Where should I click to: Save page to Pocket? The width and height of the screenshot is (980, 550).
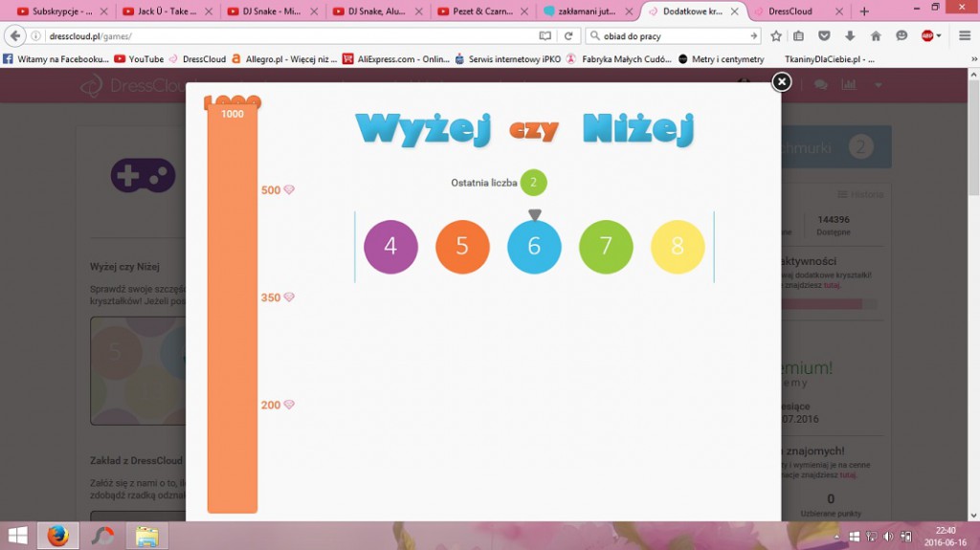click(x=825, y=36)
